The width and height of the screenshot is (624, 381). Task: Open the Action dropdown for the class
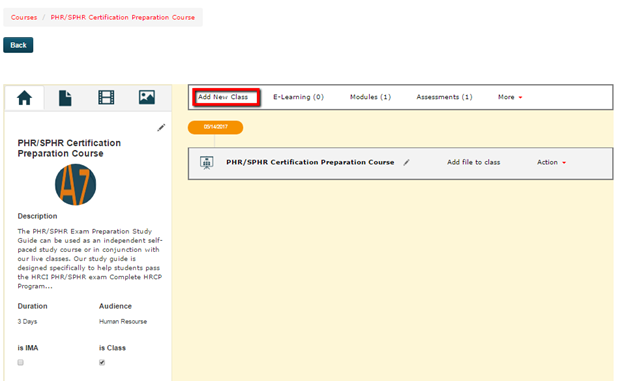click(x=551, y=162)
